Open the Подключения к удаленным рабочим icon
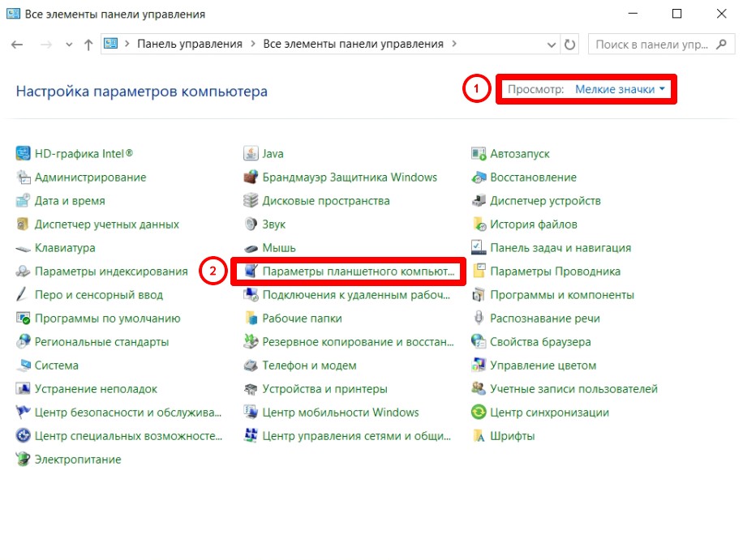 [251, 294]
